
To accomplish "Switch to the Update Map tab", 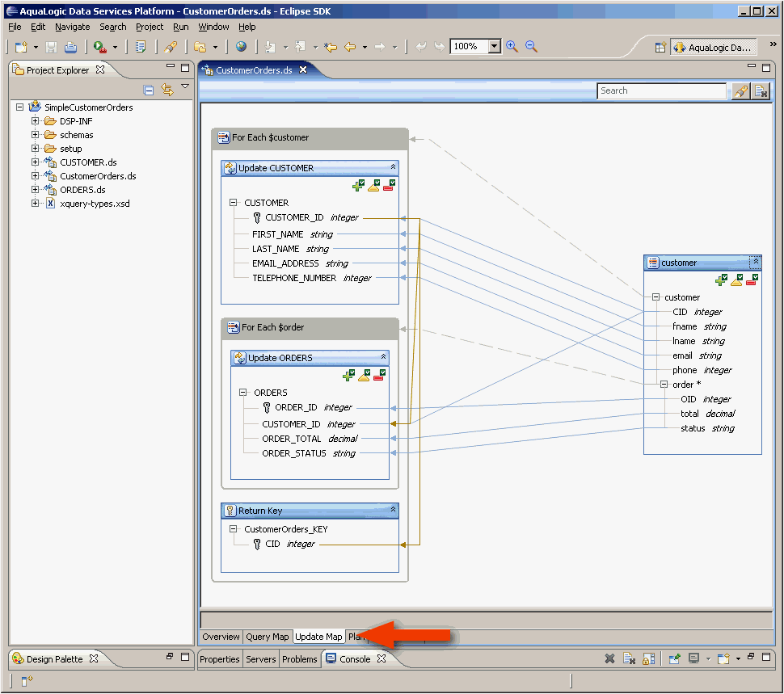I will pyautogui.click(x=318, y=637).
